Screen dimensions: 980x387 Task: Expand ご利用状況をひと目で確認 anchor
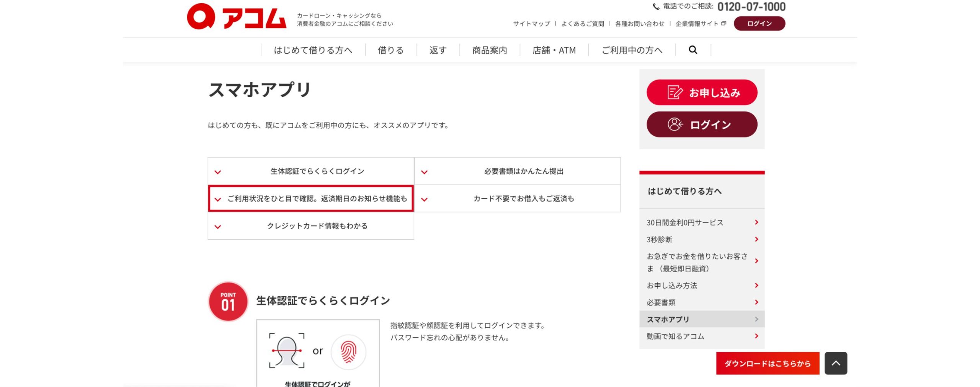click(311, 198)
